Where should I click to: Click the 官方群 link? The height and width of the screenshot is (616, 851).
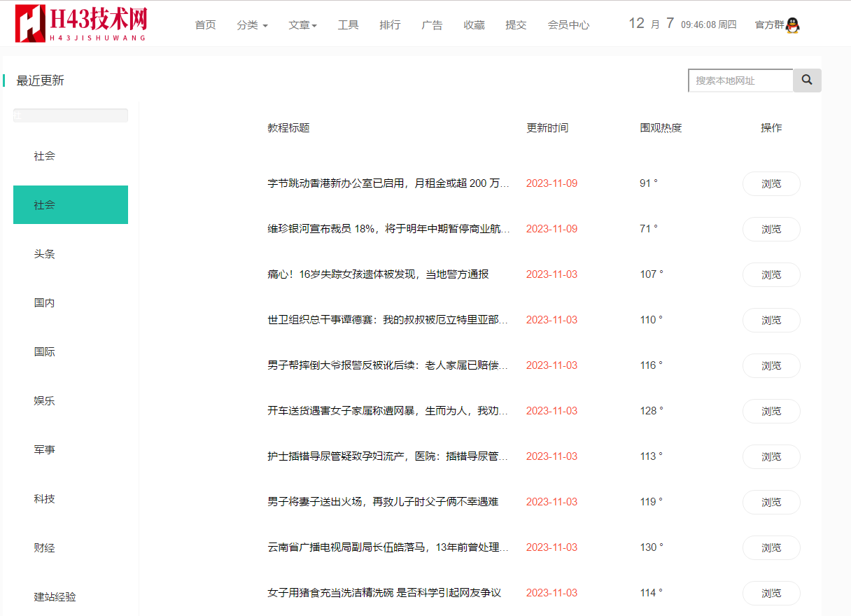coord(769,25)
